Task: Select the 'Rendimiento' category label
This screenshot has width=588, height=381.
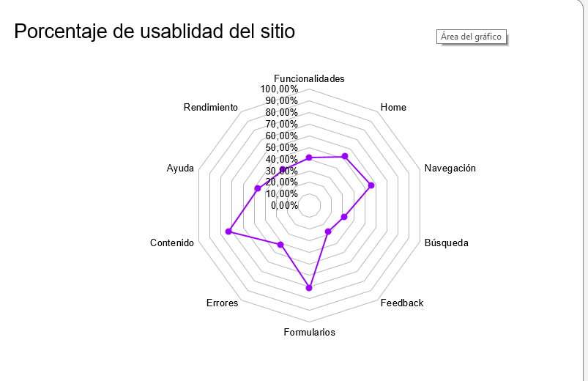Action: click(211, 108)
